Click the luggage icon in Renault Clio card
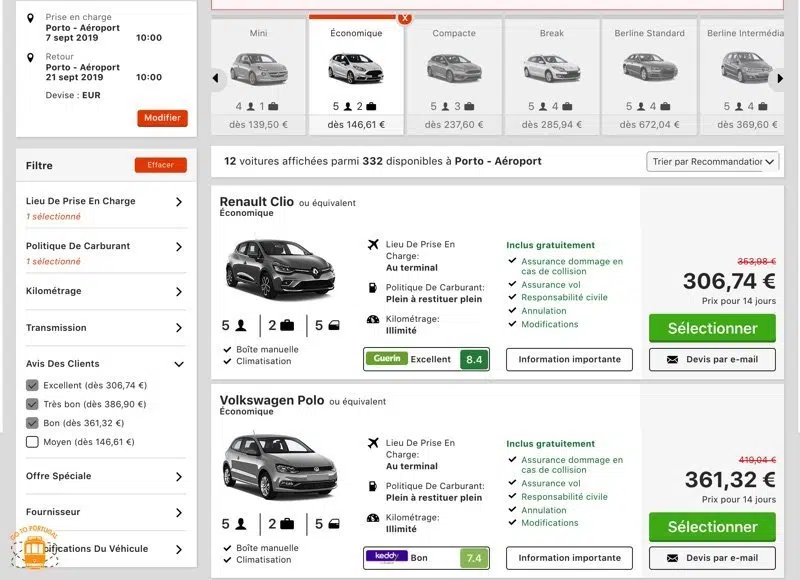The width and height of the screenshot is (800, 580). [x=287, y=325]
